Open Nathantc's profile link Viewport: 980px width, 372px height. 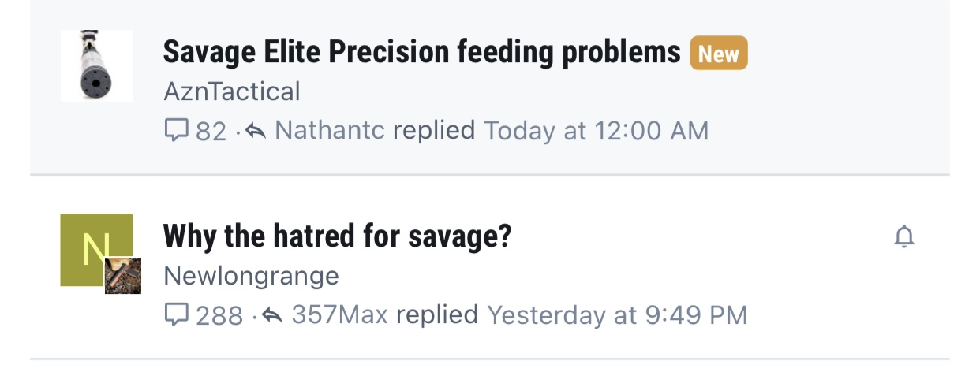pos(330,130)
